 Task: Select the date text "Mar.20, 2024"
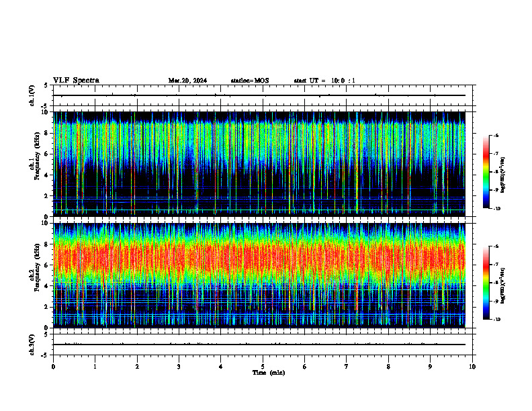pos(187,81)
